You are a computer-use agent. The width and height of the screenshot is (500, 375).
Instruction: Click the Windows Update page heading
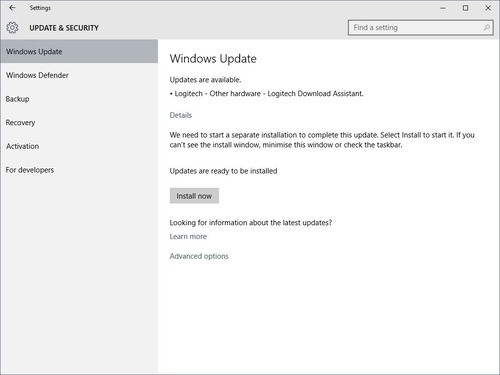pyautogui.click(x=213, y=59)
